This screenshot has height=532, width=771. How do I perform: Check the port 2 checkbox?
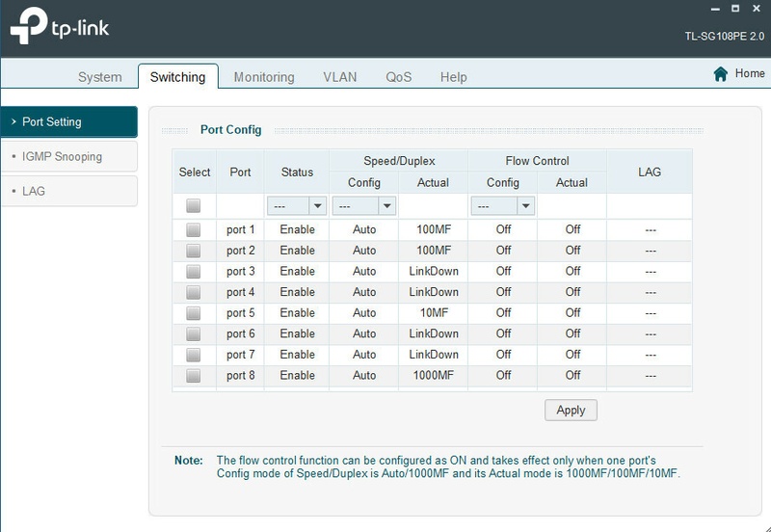pos(194,251)
